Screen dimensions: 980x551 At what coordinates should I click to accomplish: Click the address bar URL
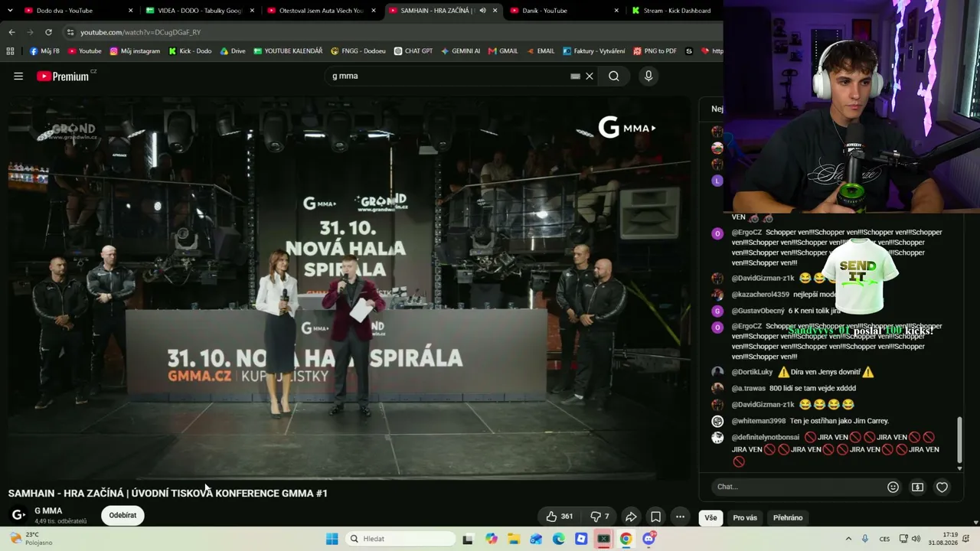click(140, 32)
